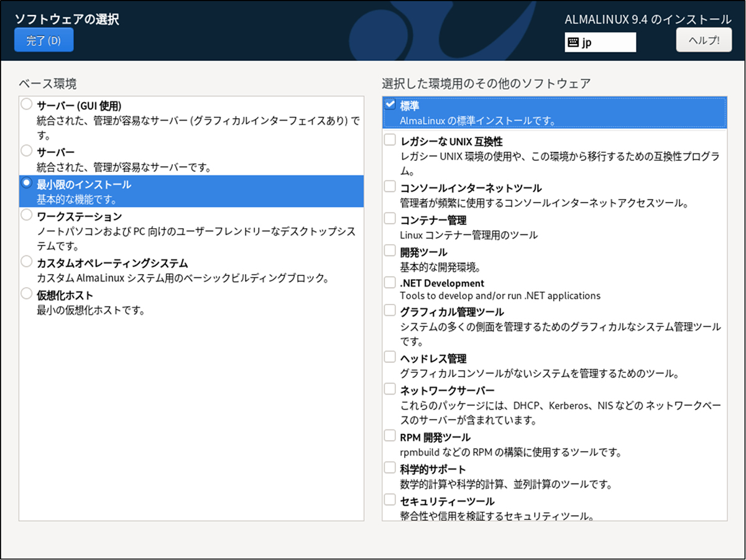Click the 完了 (Done) button

tap(44, 40)
